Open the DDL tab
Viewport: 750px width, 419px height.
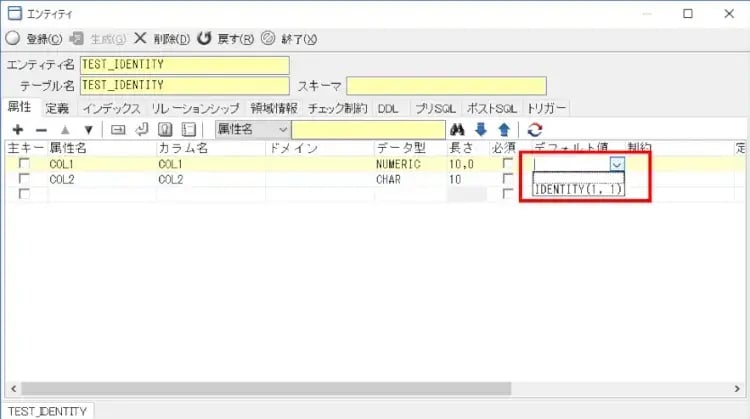pos(388,107)
